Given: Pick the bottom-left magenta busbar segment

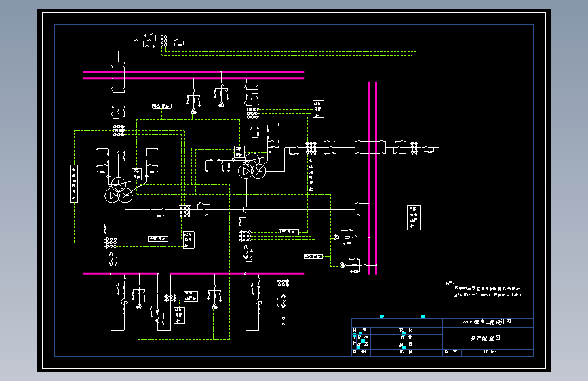Looking at the screenshot, I should tap(120, 273).
